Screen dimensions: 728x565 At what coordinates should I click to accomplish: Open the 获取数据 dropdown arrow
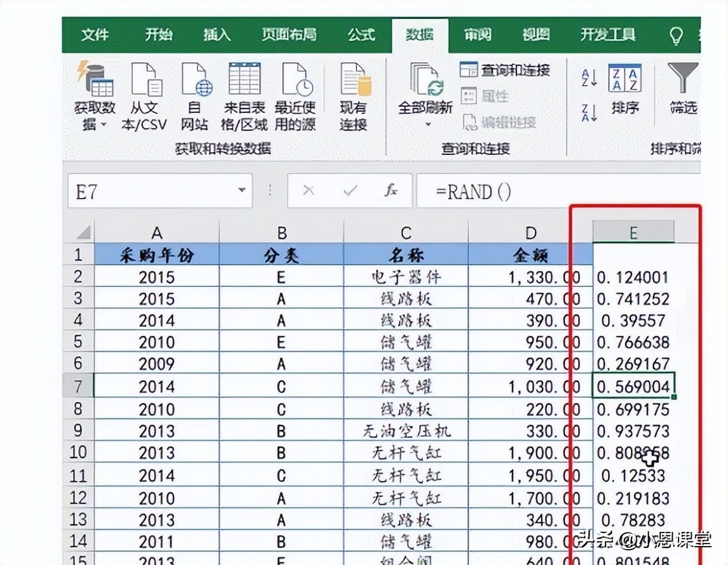tap(104, 125)
